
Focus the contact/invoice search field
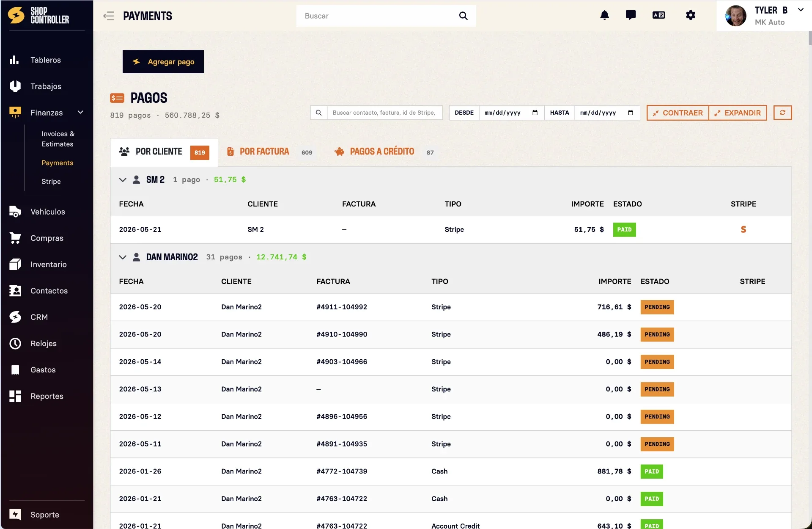pos(385,113)
